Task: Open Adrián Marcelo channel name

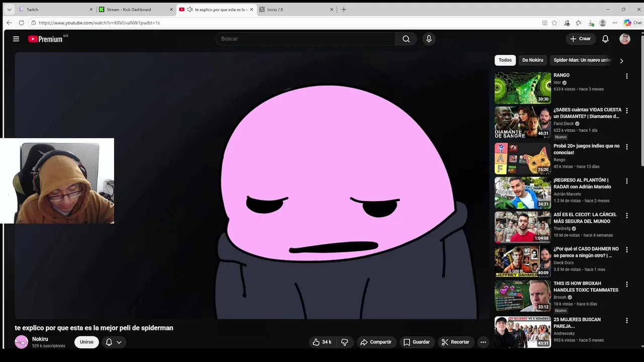Action: (567, 194)
